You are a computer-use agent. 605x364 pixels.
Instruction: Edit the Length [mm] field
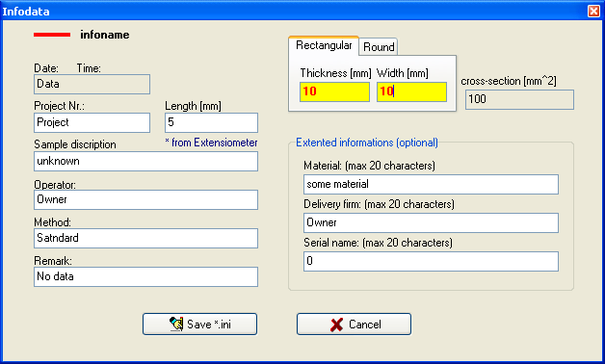211,122
